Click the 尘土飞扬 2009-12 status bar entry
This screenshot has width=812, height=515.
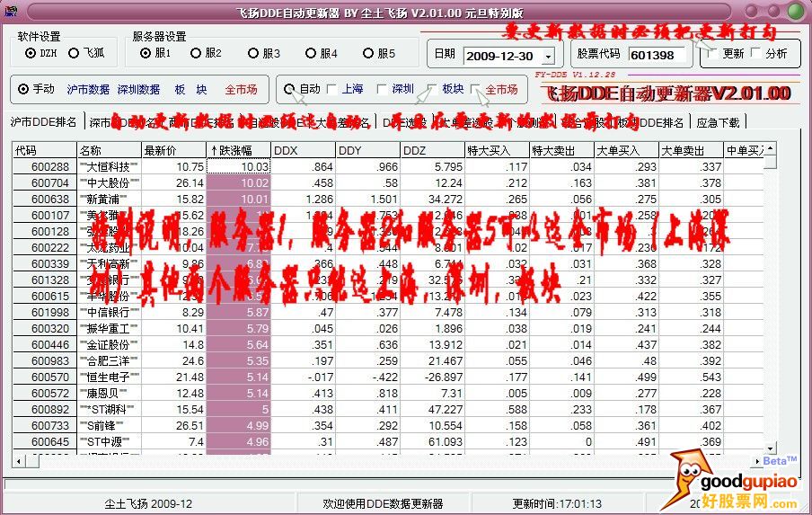click(148, 503)
